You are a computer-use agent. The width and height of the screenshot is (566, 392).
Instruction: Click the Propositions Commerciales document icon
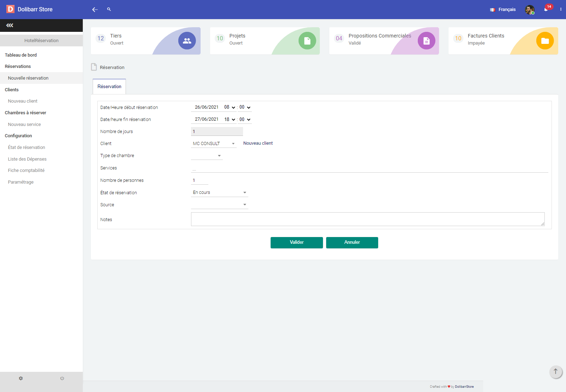pos(427,41)
